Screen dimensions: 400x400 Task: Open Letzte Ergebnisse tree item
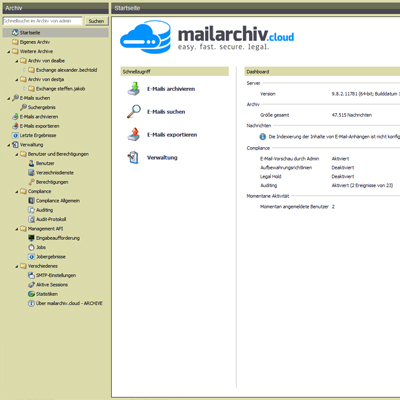(x=38, y=135)
